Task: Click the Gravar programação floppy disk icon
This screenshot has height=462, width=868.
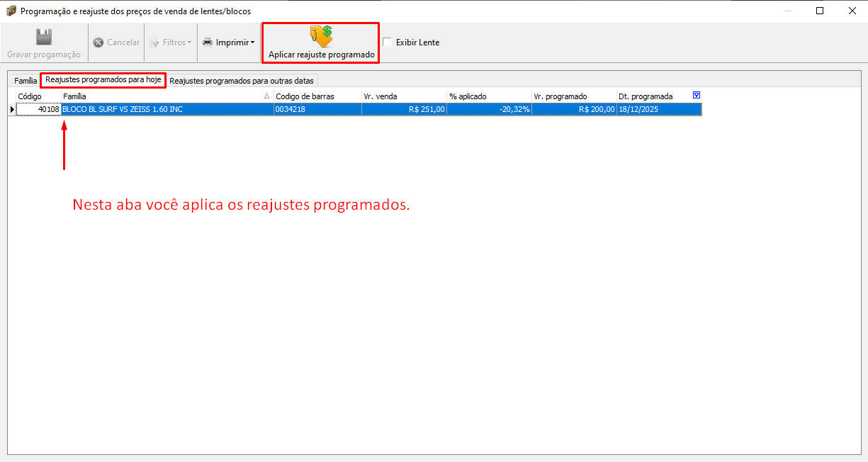Action: point(44,37)
